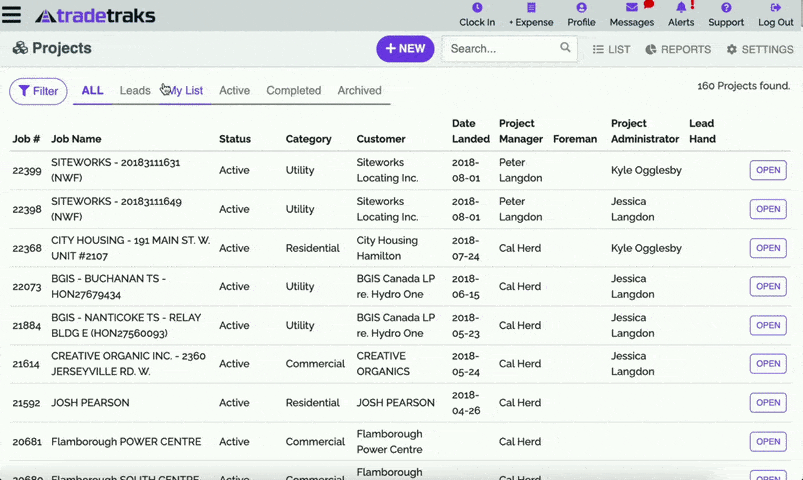This screenshot has width=803, height=480.
Task: Click the 160 Projects found text
Action: pos(744,86)
